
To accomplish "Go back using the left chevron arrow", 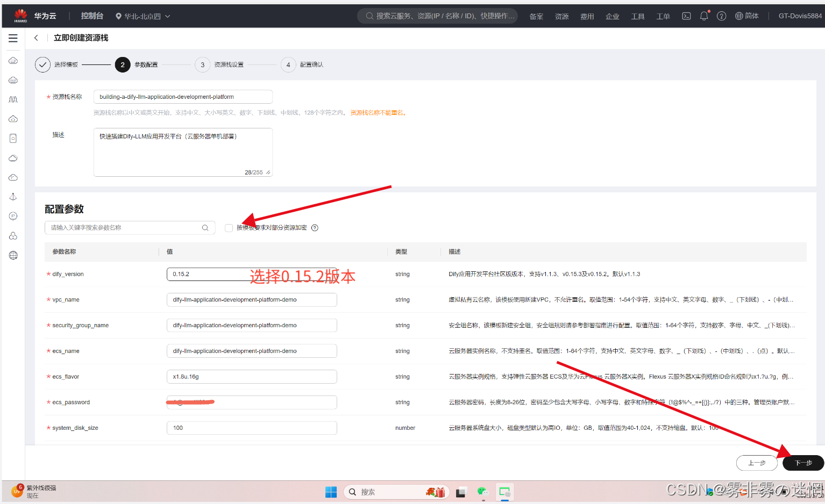I will coord(36,38).
